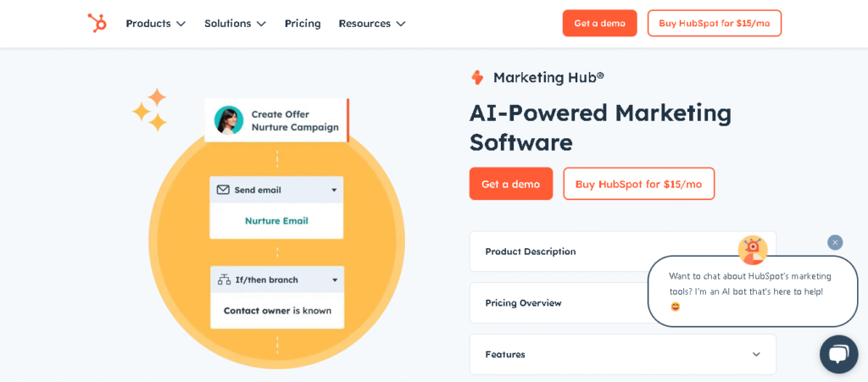
Task: Click the branch icon beside If/then branch
Action: (x=224, y=280)
